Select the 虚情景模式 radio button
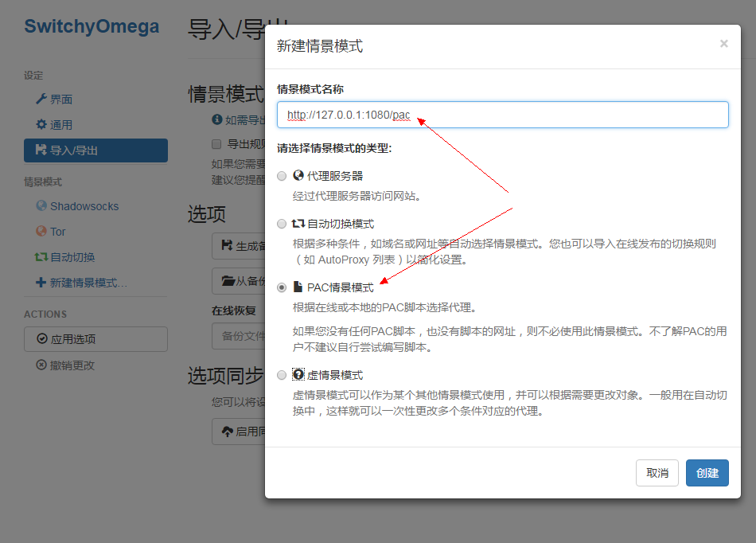 (x=282, y=376)
